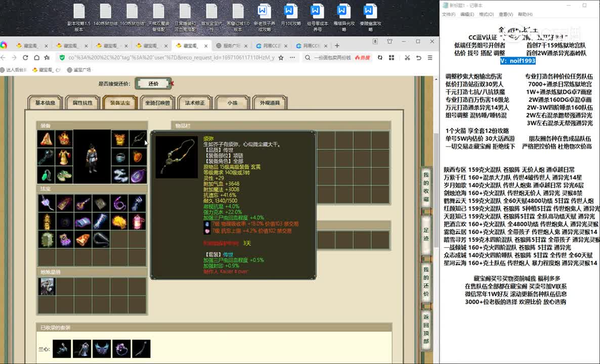
Task: Select the flaming headpiece equipment icon
Action: point(64,139)
